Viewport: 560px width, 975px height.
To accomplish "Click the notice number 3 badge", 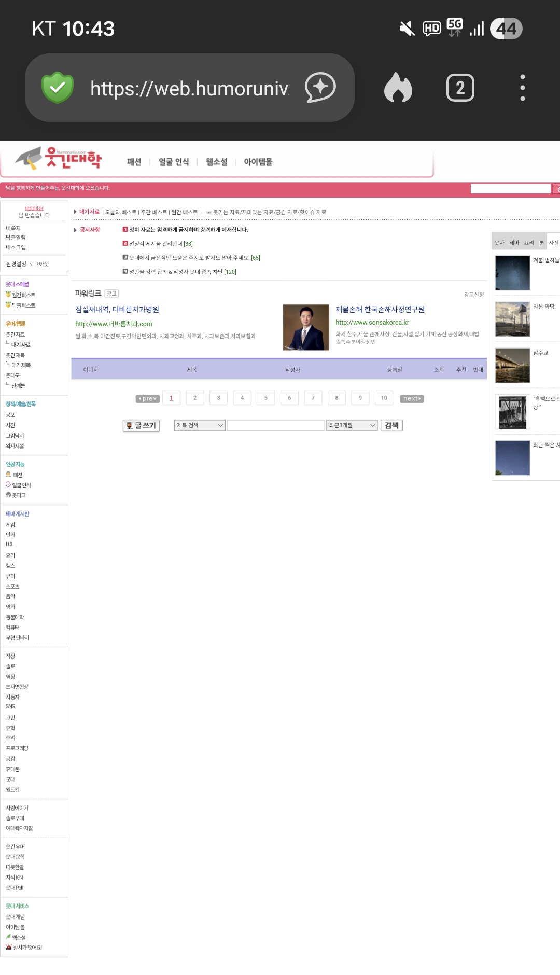I will coord(125,257).
